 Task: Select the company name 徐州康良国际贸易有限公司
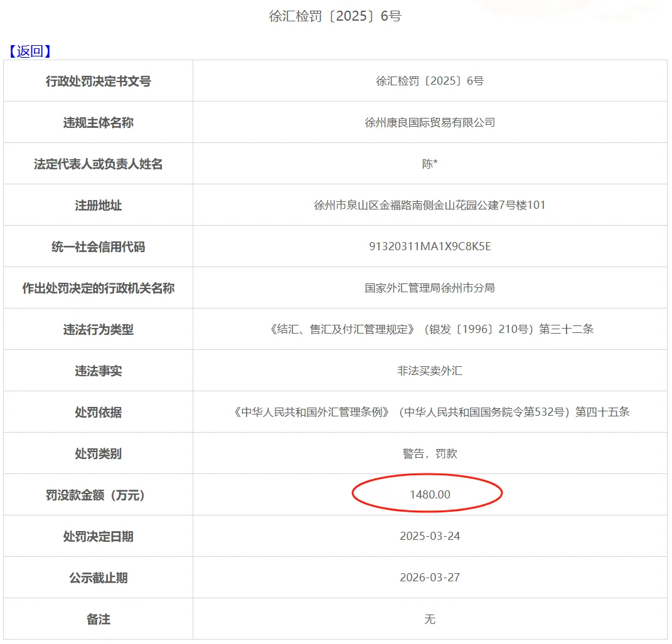pos(430,122)
